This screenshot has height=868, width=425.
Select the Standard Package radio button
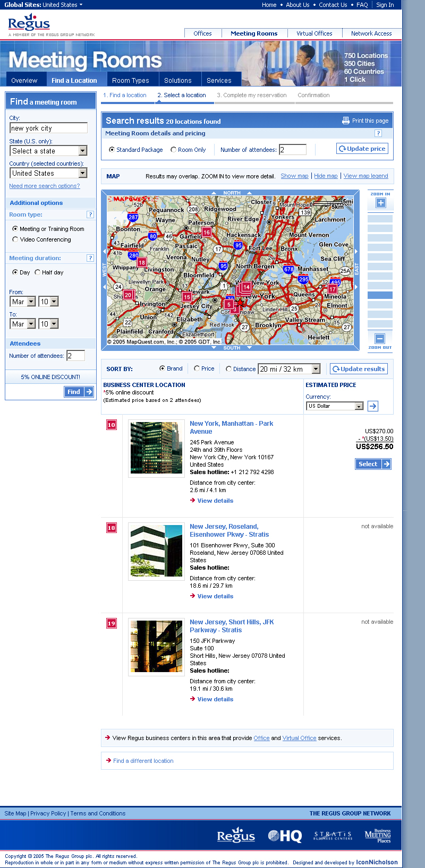(x=112, y=150)
